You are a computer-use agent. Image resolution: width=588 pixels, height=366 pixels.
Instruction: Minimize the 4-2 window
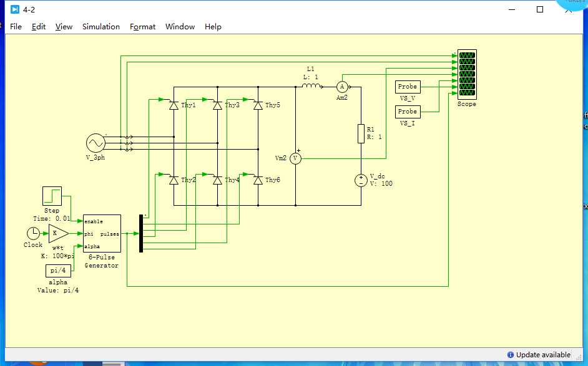pos(512,9)
